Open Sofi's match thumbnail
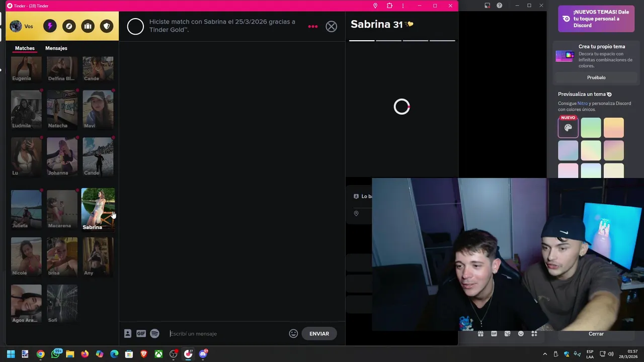This screenshot has width=644, height=362. pyautogui.click(x=62, y=304)
